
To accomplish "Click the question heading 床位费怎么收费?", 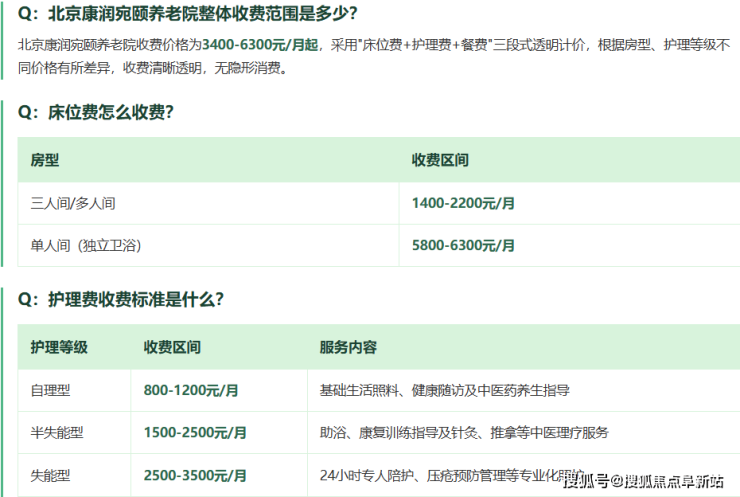I will 96,112.
